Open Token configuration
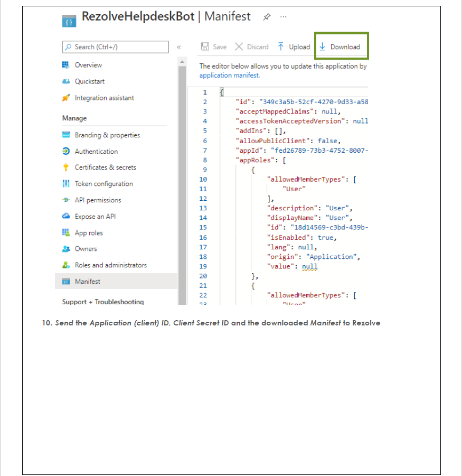 click(x=103, y=184)
